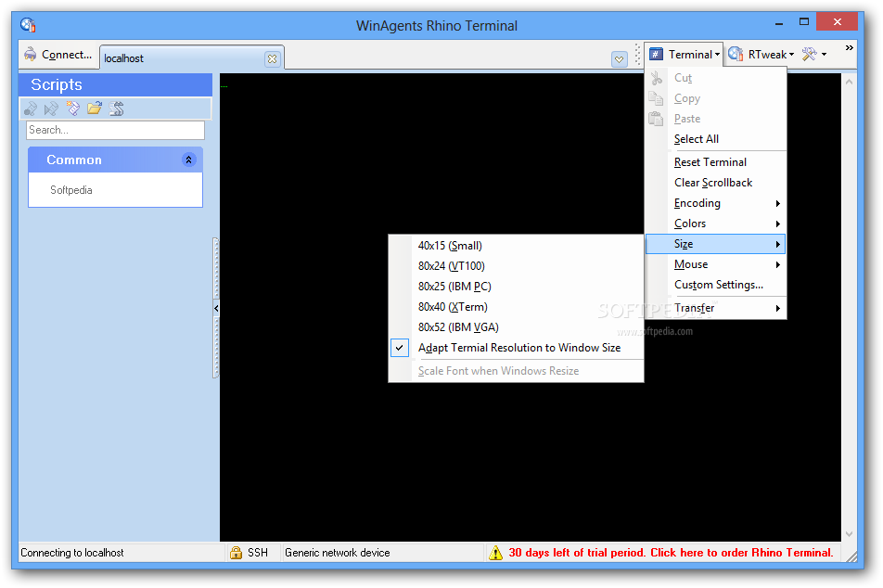The image size is (883, 588).
Task: Choose Clear Scrollback
Action: [715, 183]
